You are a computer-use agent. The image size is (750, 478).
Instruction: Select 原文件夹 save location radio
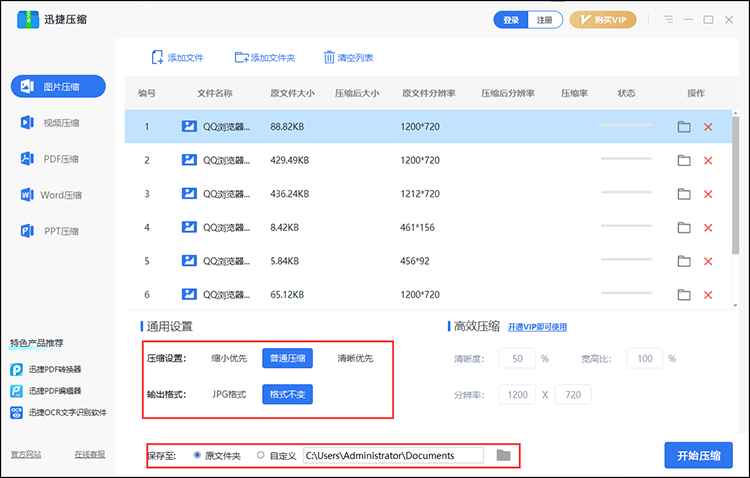pyautogui.click(x=197, y=455)
